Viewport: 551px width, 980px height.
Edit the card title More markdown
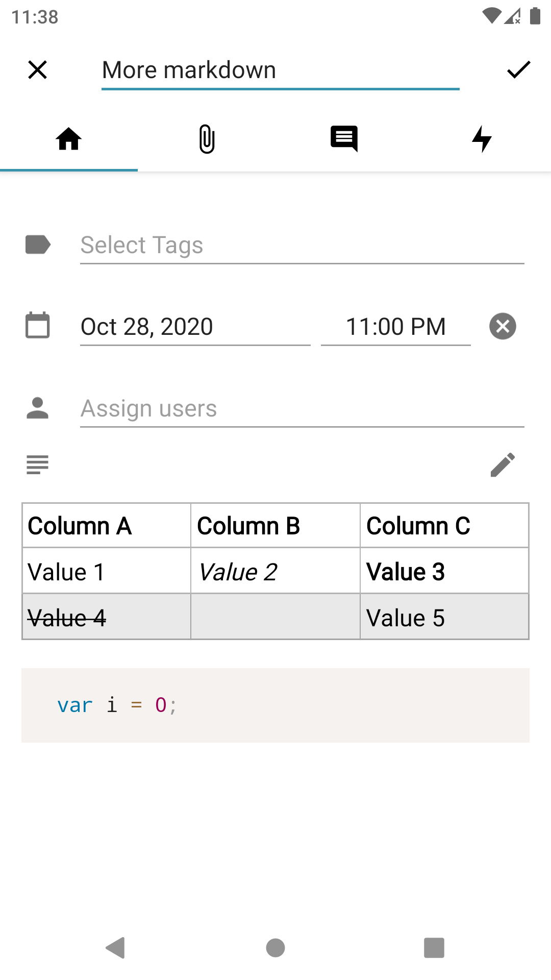coord(281,70)
